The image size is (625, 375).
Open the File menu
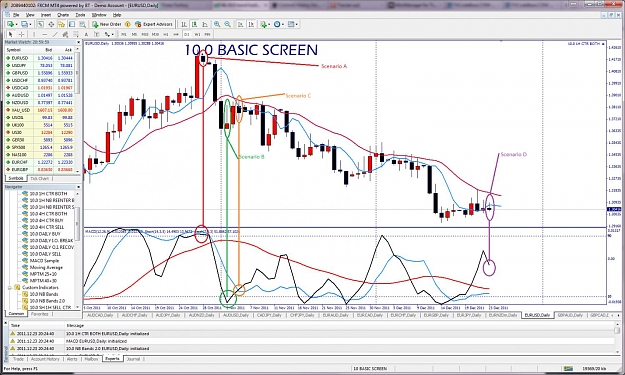click(x=16, y=15)
